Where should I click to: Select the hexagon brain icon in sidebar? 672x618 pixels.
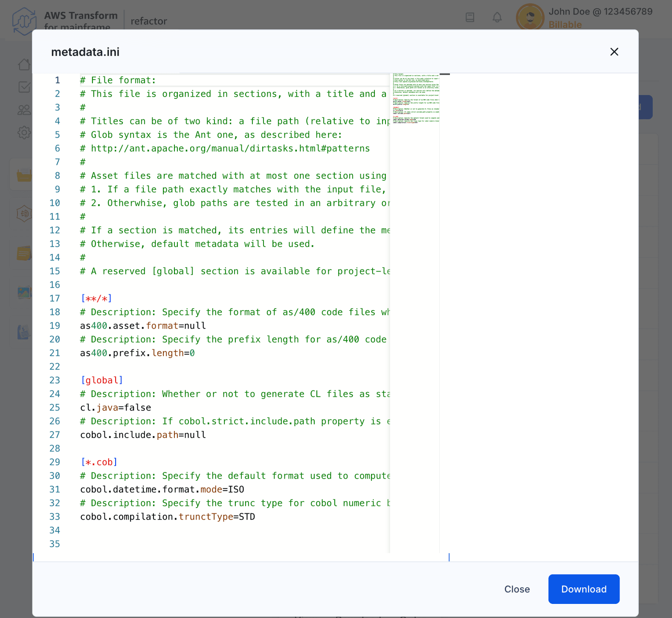pos(24,213)
